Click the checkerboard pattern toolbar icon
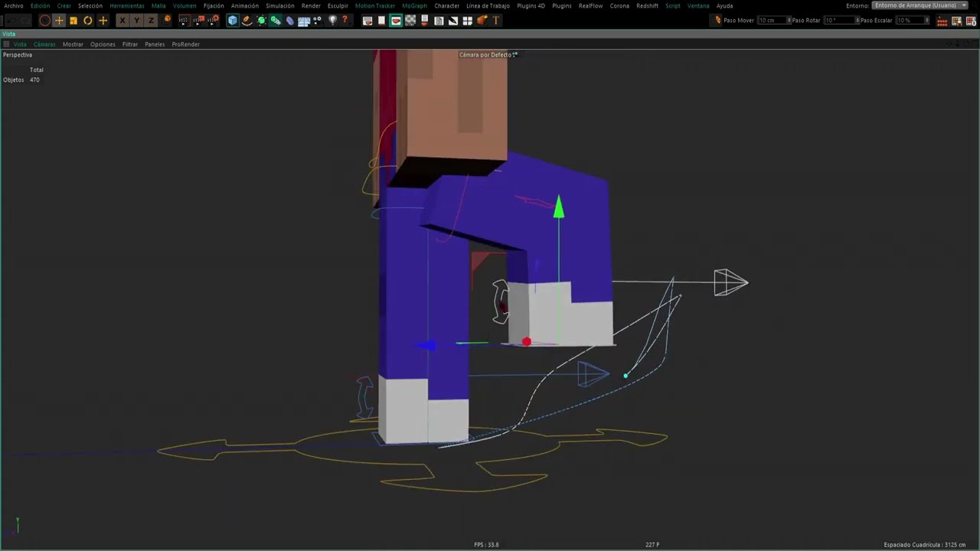Image resolution: width=980 pixels, height=551 pixels. click(x=410, y=21)
